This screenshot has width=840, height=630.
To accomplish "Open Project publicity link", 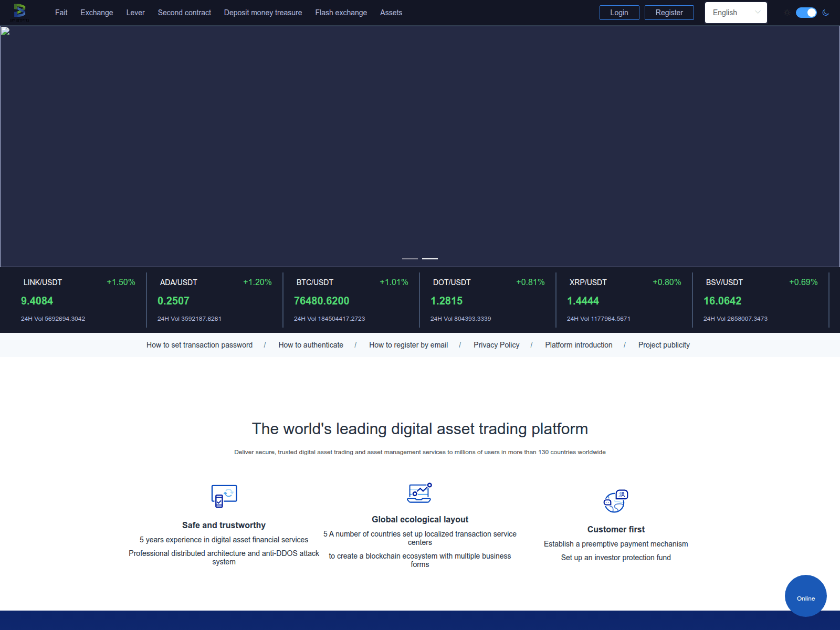I will (x=664, y=345).
